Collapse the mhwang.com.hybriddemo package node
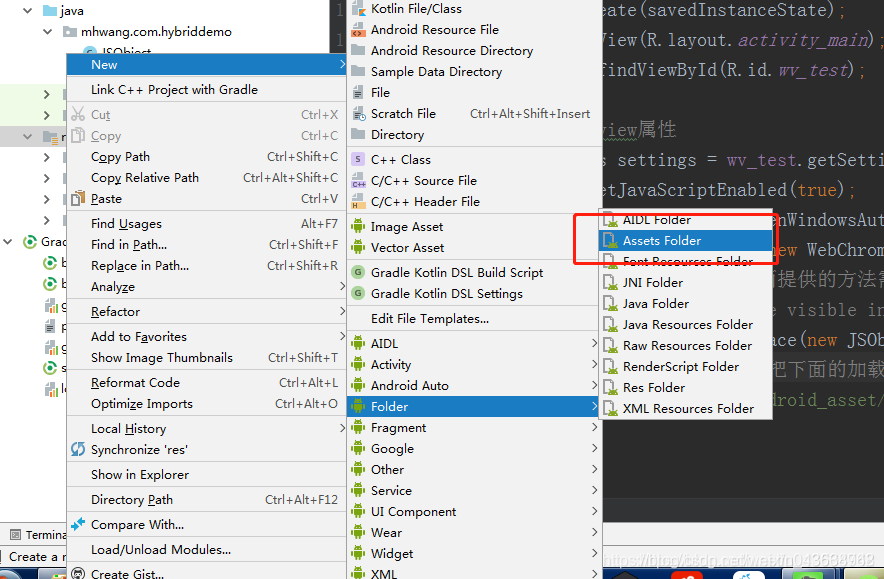The width and height of the screenshot is (884, 579). [47, 32]
